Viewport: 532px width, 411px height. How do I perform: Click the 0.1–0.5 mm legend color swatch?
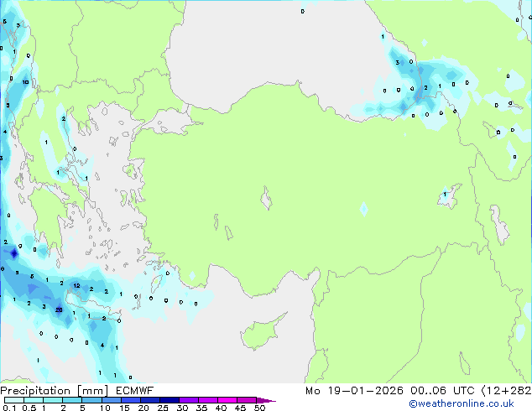point(14,400)
